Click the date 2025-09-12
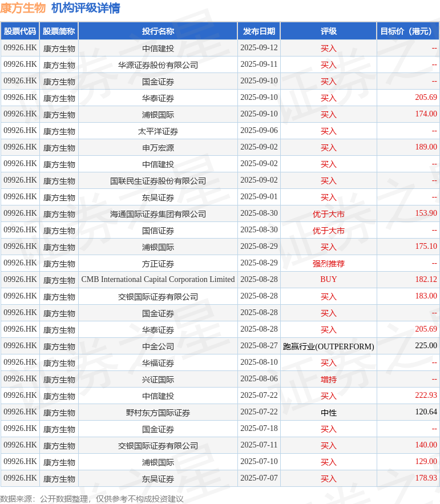The width and height of the screenshot is (440, 504). click(259, 47)
